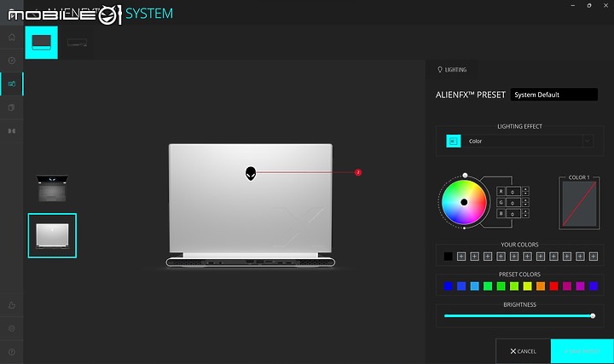Expand the Lighting Effect dropdown arrow
The height and width of the screenshot is (364, 614).
tap(588, 141)
